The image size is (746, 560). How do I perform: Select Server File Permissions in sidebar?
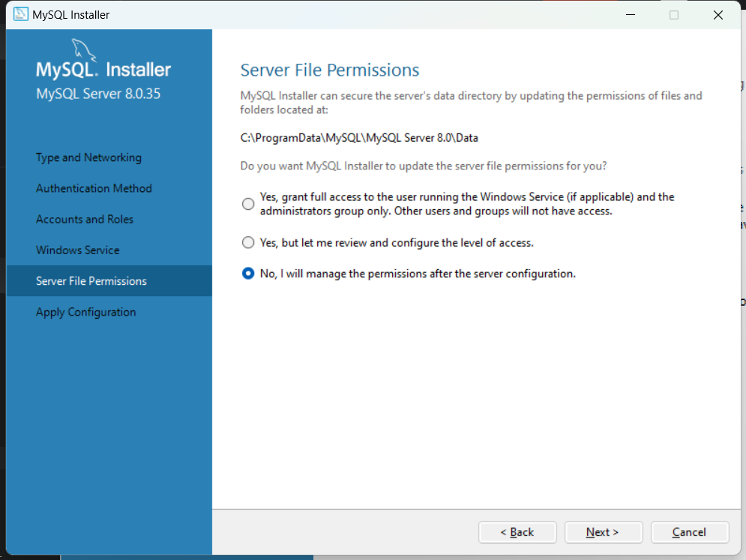click(x=91, y=281)
